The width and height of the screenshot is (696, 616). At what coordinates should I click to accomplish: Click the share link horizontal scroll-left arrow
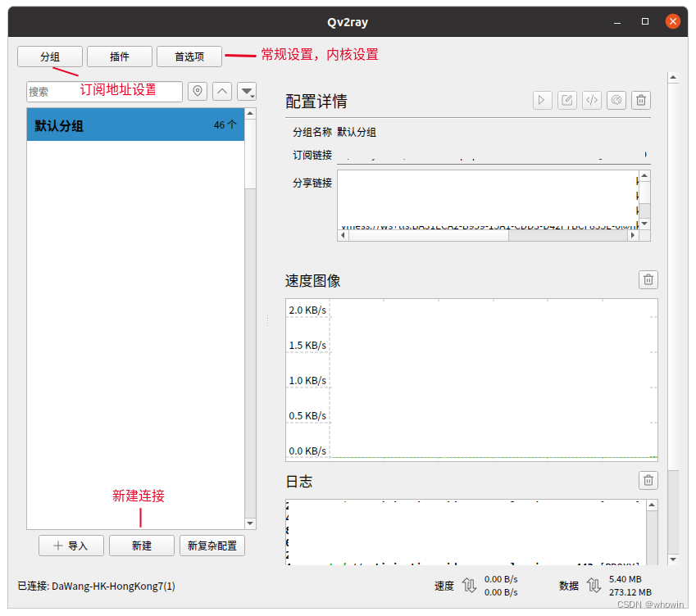(343, 235)
